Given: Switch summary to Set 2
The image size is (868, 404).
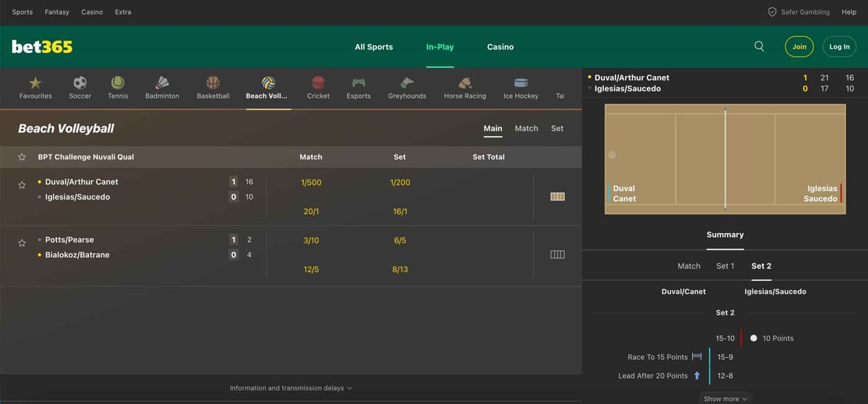Looking at the screenshot, I should (x=761, y=266).
